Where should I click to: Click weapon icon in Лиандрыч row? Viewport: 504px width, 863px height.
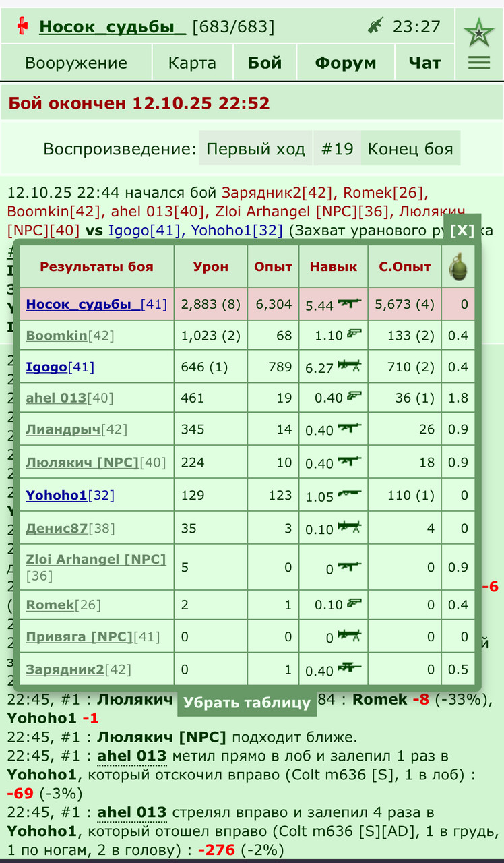[x=350, y=428]
